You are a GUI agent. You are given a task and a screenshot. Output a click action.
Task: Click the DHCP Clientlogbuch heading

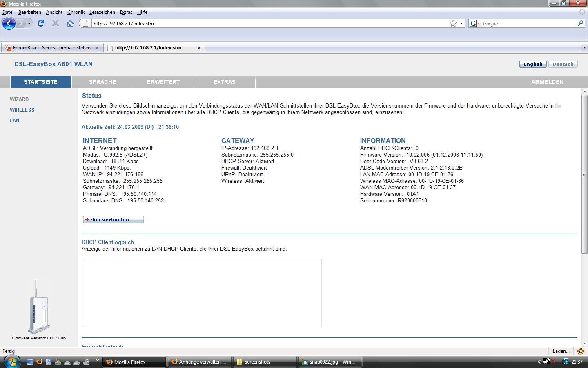click(108, 242)
